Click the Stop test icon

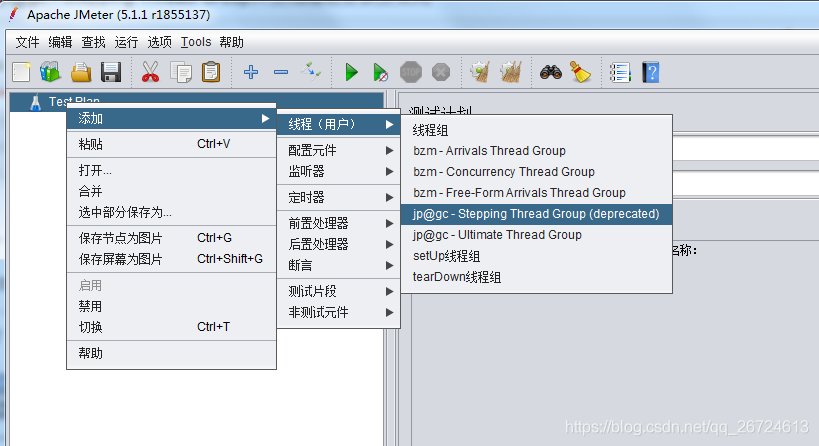coord(411,72)
